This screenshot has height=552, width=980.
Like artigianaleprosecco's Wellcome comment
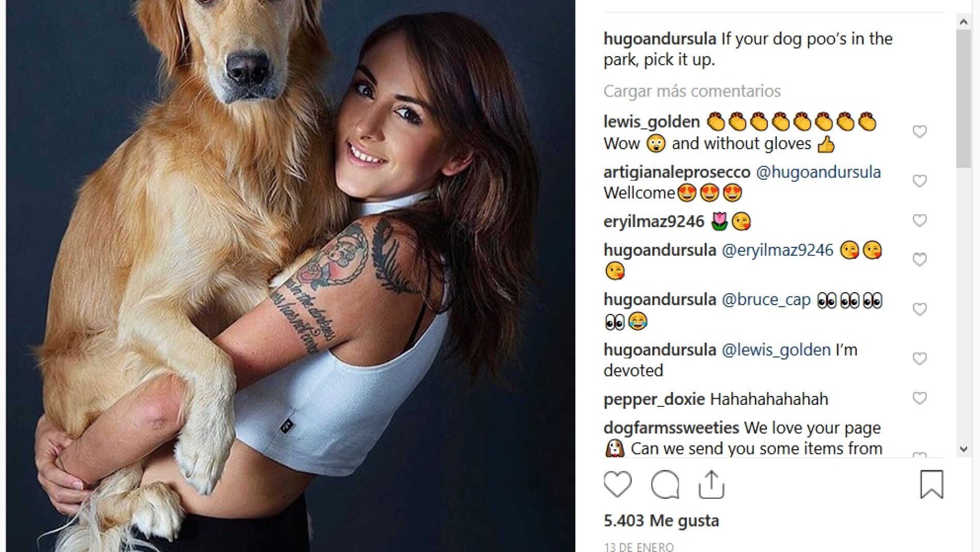pyautogui.click(x=920, y=181)
